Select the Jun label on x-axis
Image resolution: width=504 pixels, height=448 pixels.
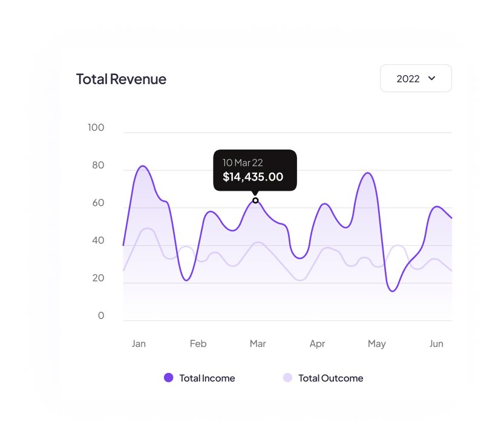click(x=436, y=344)
